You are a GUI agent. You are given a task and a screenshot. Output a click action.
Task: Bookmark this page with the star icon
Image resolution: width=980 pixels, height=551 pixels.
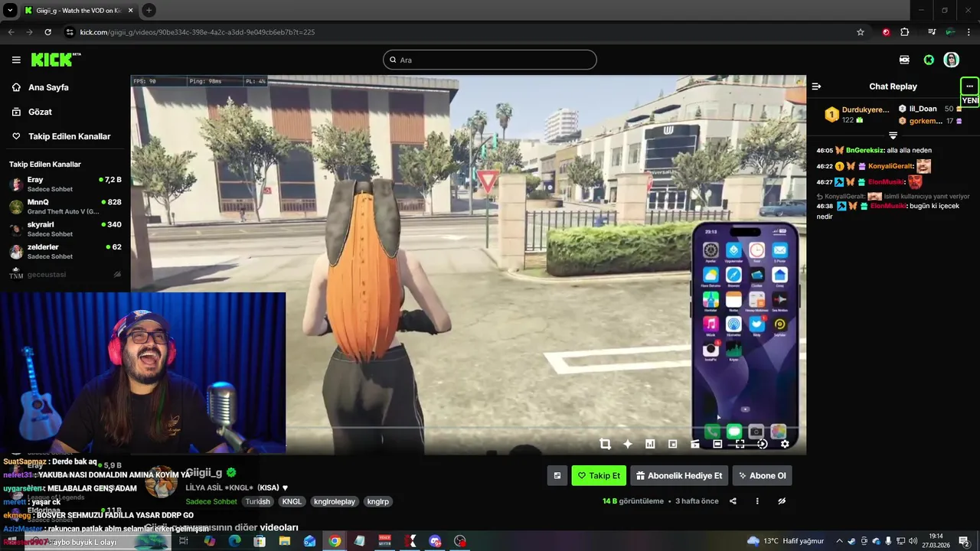click(x=861, y=32)
